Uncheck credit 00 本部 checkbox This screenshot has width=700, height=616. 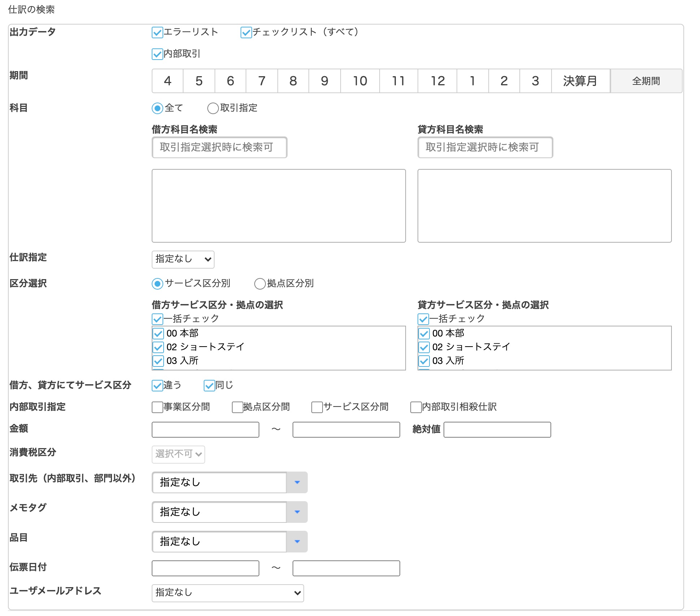424,333
